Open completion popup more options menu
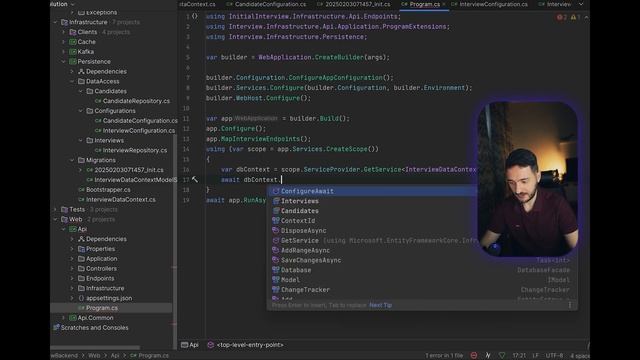The image size is (640, 360). pos(570,305)
